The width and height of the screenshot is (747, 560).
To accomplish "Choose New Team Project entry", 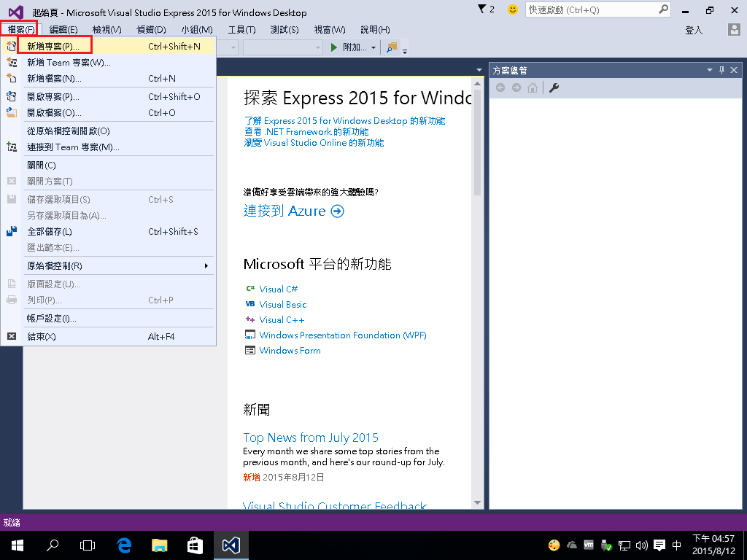I will coord(109,63).
